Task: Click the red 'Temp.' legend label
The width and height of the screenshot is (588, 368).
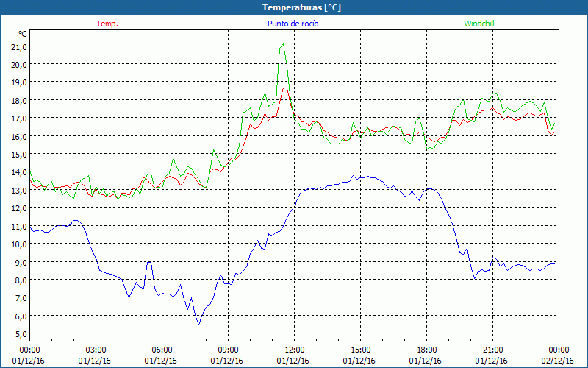Action: click(x=107, y=24)
